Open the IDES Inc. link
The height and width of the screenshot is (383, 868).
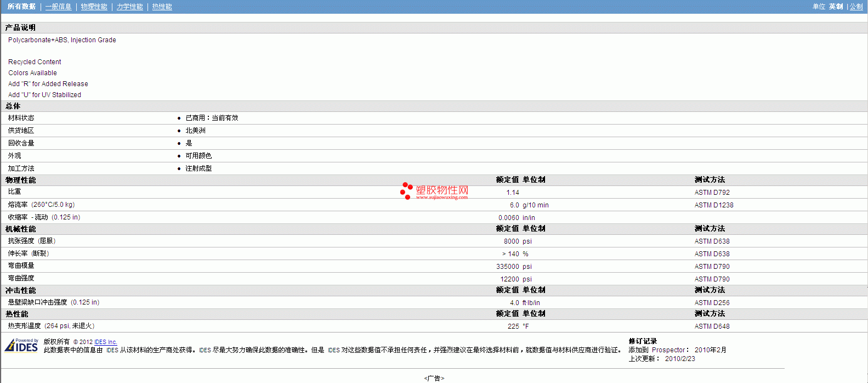click(x=106, y=342)
